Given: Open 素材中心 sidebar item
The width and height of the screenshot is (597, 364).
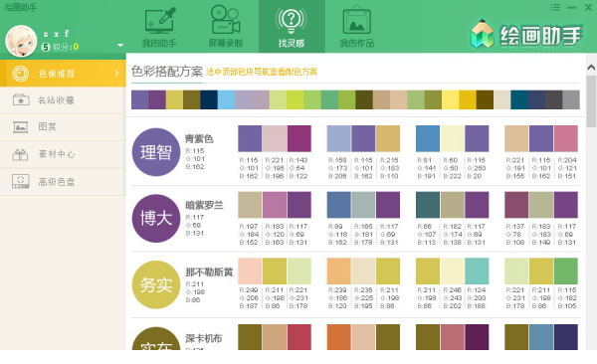Looking at the screenshot, I should click(63, 154).
